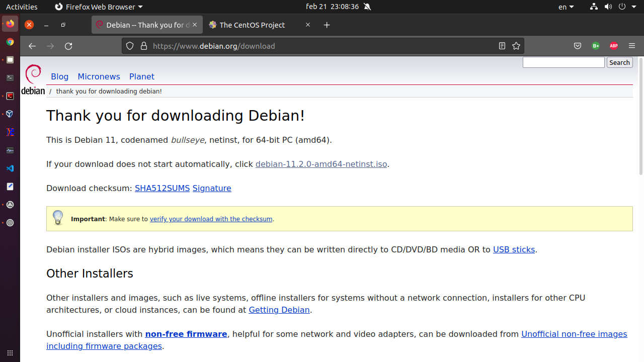Screen dimensions: 644x362
Task: Open Visual Studio Code from dock
Action: pyautogui.click(x=10, y=168)
